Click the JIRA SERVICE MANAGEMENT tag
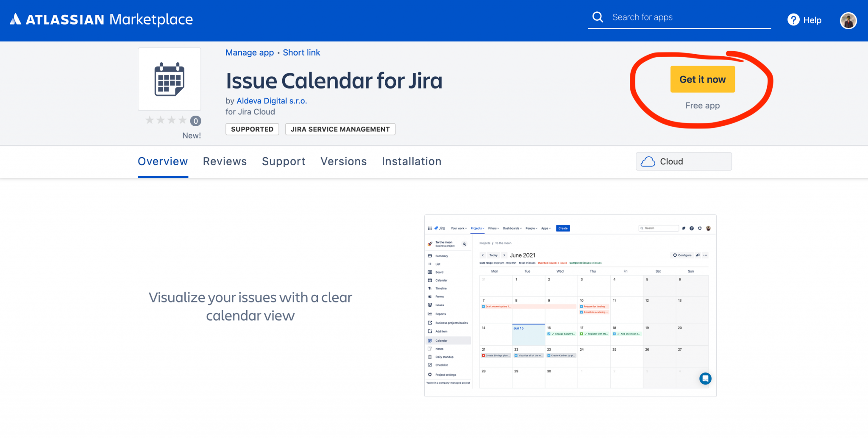Image resolution: width=868 pixels, height=438 pixels. pos(340,129)
